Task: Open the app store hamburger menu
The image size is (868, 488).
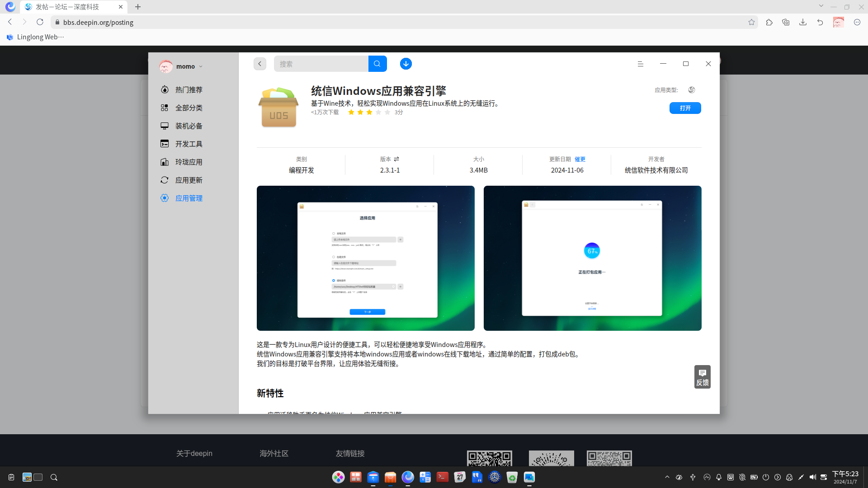Action: tap(641, 64)
